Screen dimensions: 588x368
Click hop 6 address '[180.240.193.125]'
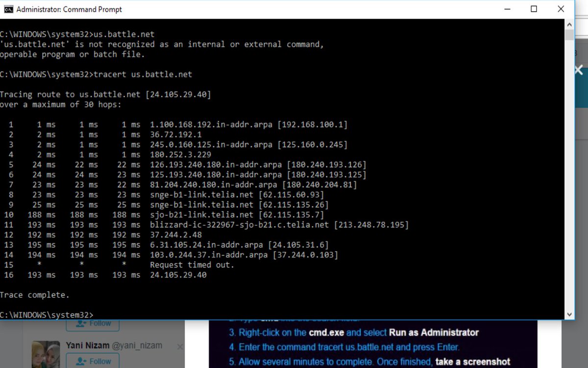point(327,175)
